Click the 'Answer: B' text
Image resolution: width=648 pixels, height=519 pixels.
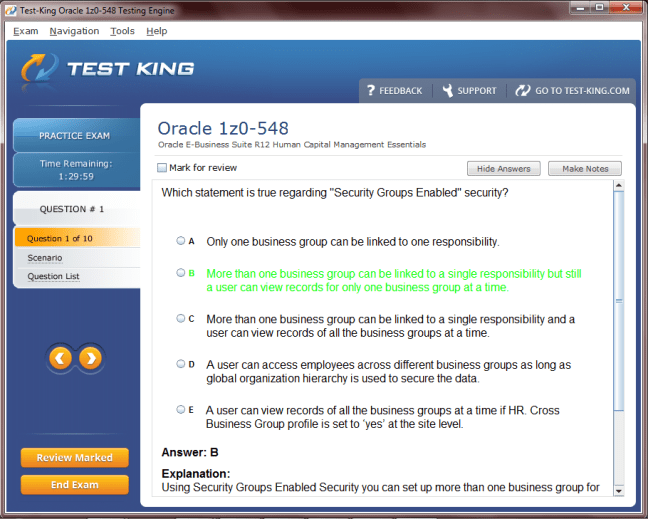(x=190, y=452)
